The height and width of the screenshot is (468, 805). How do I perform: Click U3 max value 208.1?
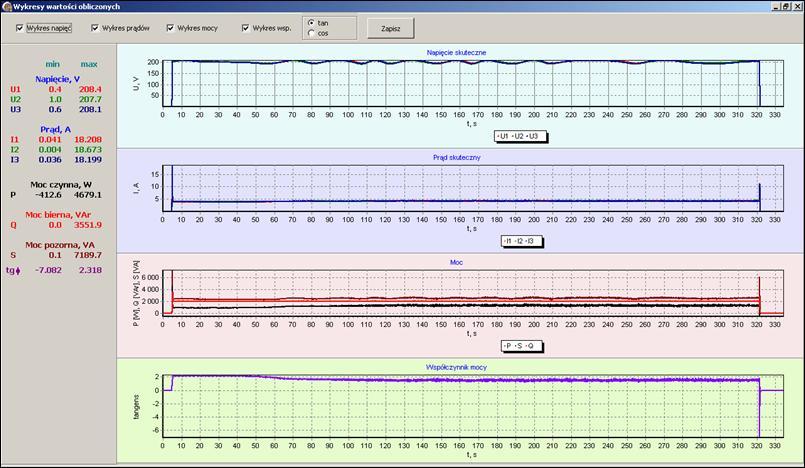pyautogui.click(x=90, y=109)
